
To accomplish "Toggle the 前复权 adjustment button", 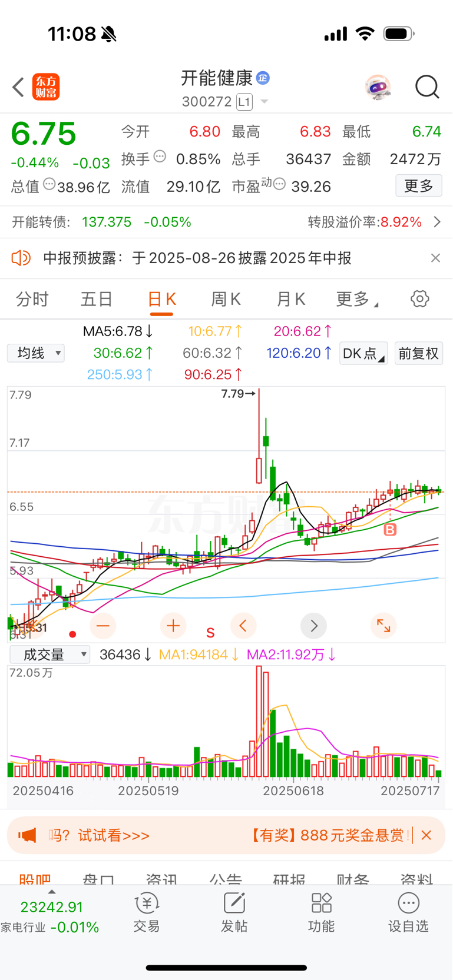I will [419, 353].
